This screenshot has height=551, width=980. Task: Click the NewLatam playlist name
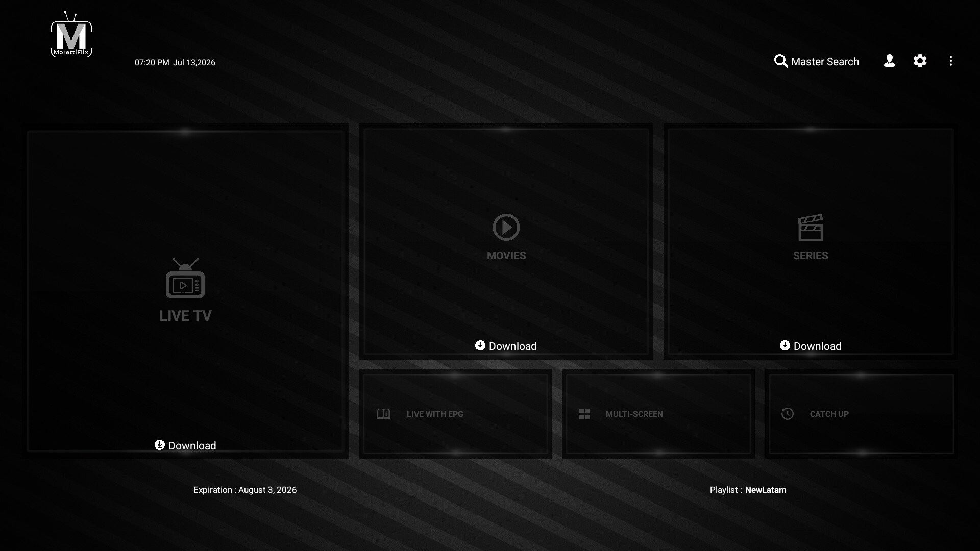(766, 490)
